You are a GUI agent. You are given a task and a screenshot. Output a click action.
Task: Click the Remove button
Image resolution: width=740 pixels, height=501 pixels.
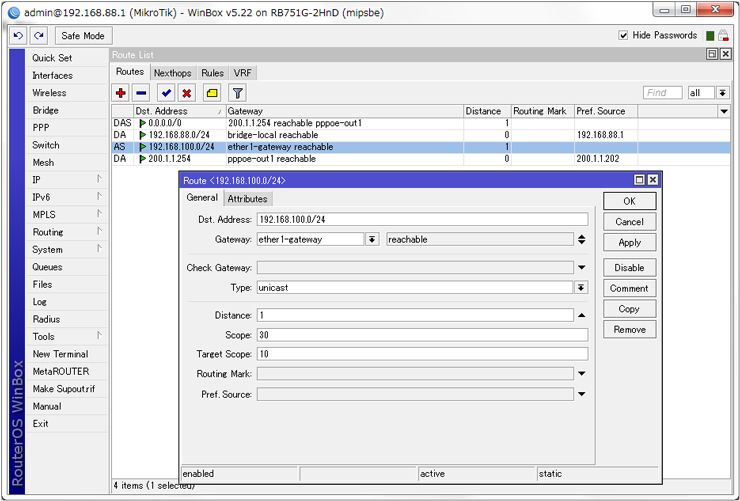(630, 330)
